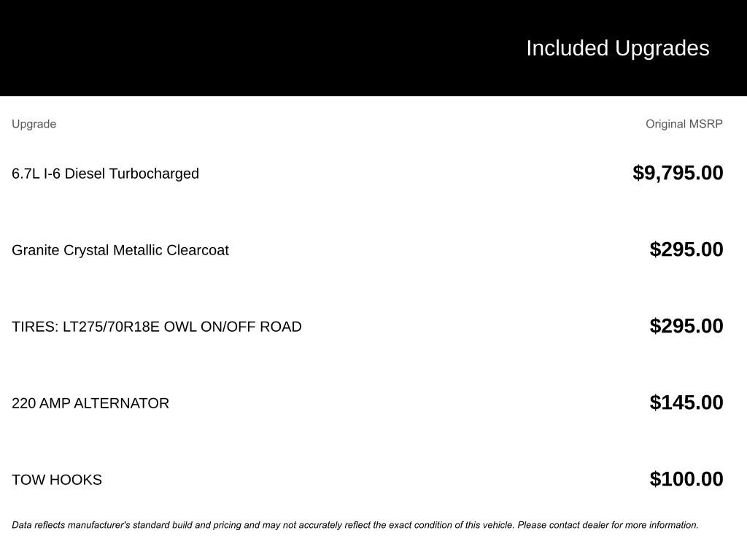The image size is (747, 560).
Task: Click the Original MSRP column header
Action: pos(684,124)
